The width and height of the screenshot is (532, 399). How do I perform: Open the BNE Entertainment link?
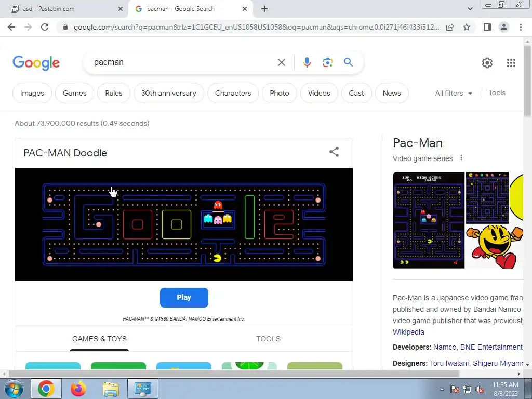[491, 347]
